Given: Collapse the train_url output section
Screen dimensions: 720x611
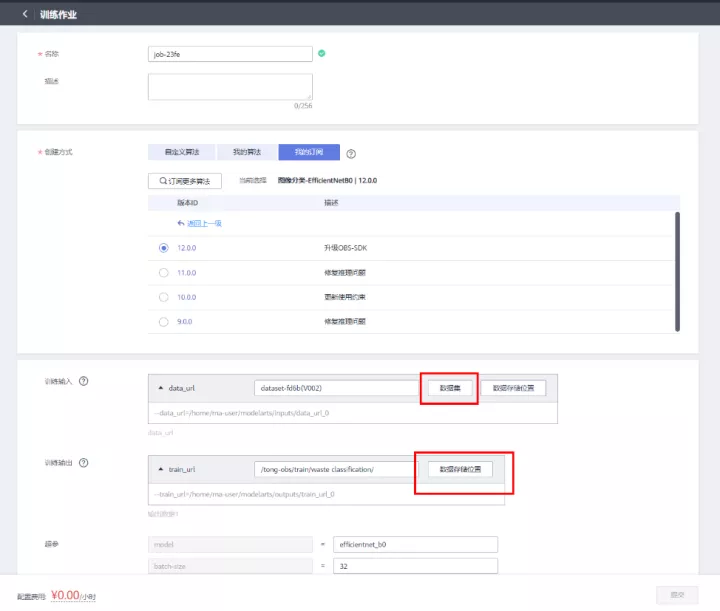Looking at the screenshot, I should tap(162, 469).
